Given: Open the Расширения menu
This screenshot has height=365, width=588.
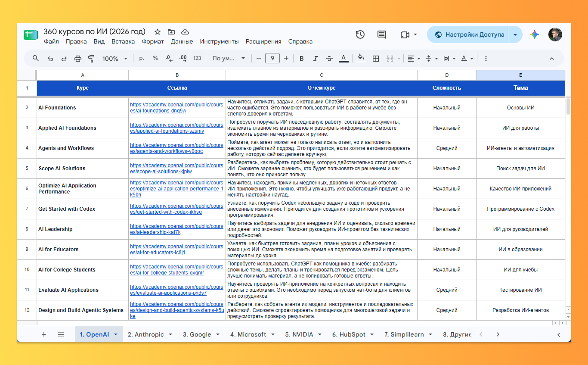Looking at the screenshot, I should pos(263,42).
